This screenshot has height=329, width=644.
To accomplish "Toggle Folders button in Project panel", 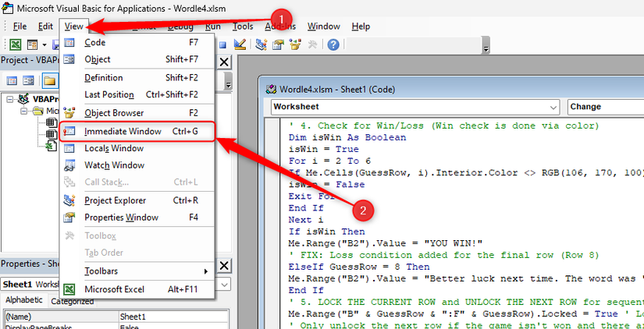I will point(50,80).
